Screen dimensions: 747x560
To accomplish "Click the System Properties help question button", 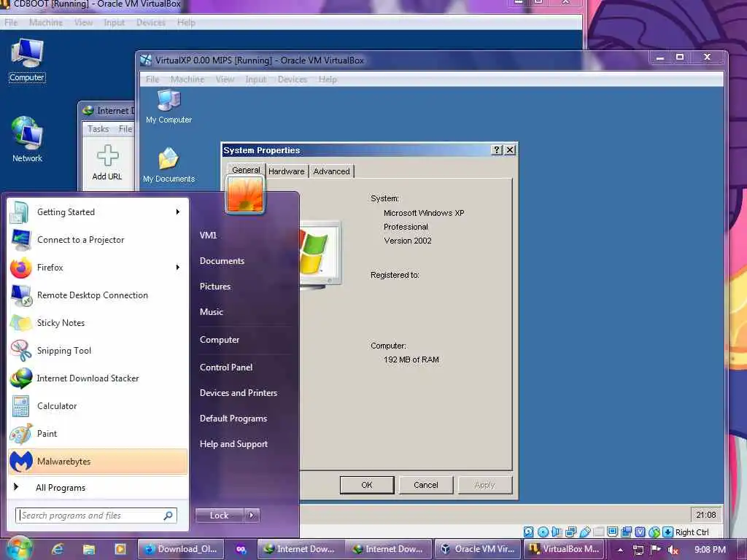I will tap(496, 150).
